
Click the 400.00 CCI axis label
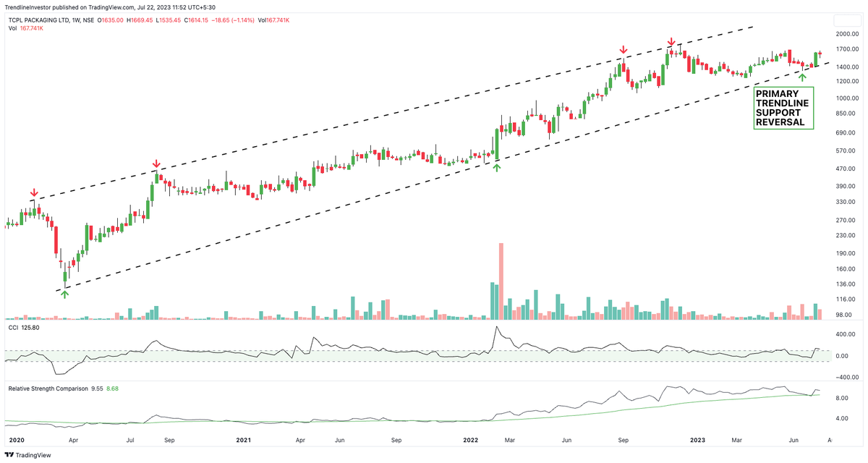[x=846, y=334]
